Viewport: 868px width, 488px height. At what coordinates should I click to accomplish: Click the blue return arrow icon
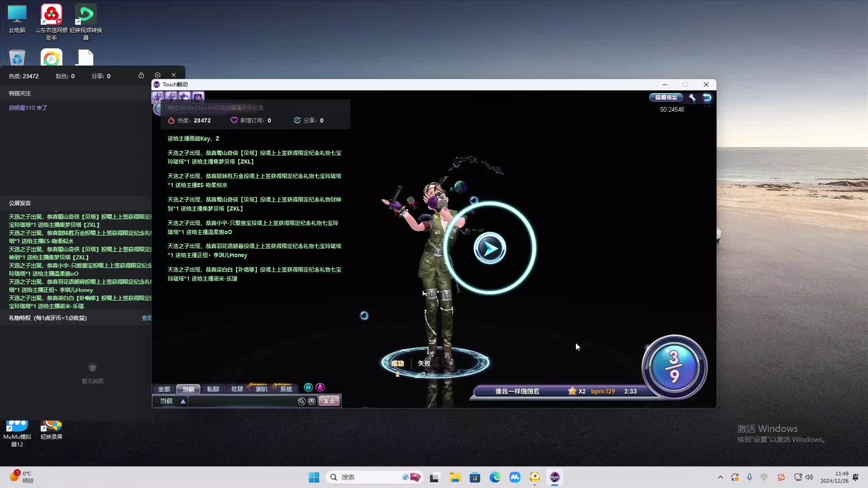[707, 98]
